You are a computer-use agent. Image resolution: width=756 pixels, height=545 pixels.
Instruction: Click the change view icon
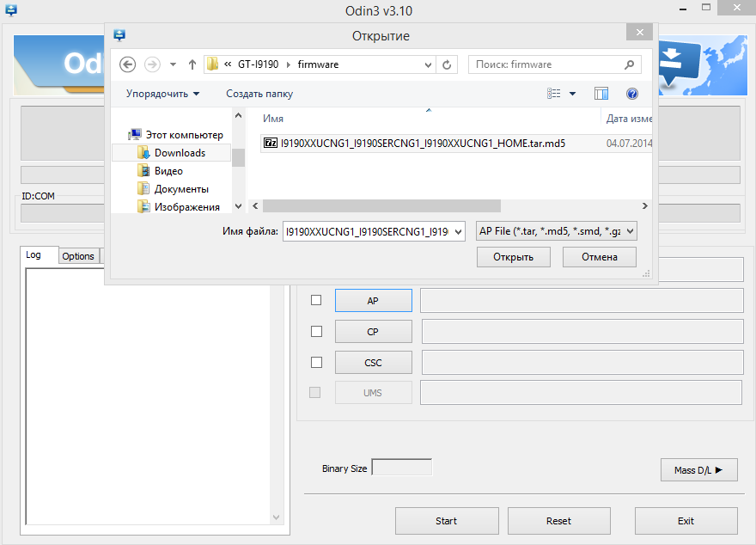[x=554, y=94]
